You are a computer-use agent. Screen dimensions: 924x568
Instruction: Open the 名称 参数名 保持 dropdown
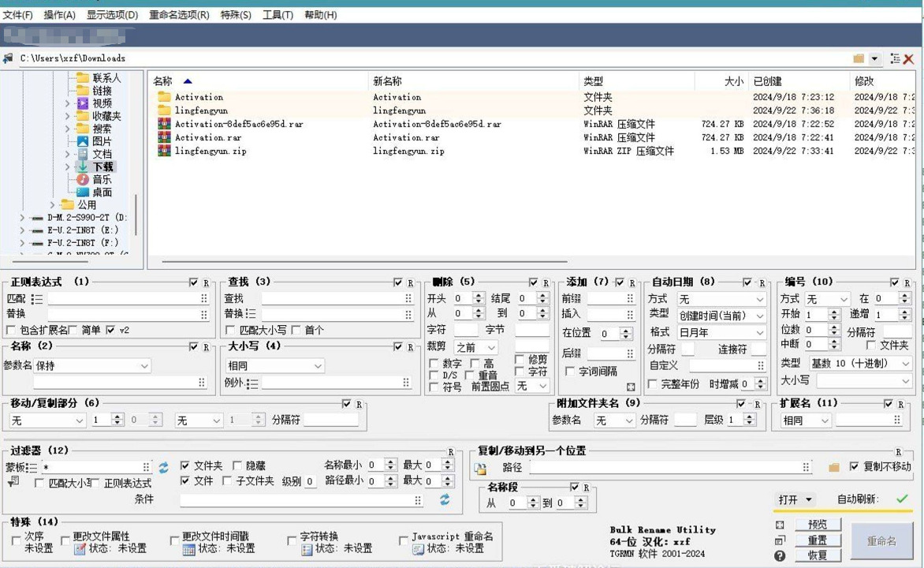[92, 366]
